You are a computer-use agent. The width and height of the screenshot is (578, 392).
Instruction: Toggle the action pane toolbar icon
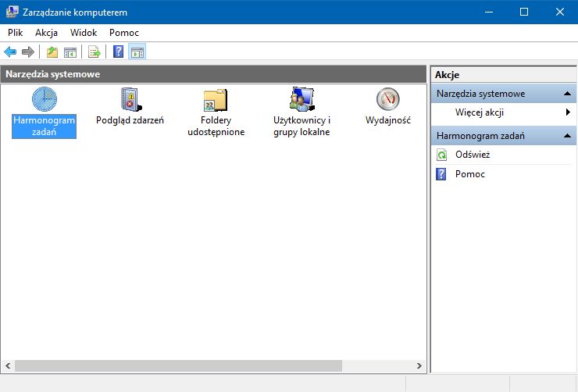[x=137, y=52]
